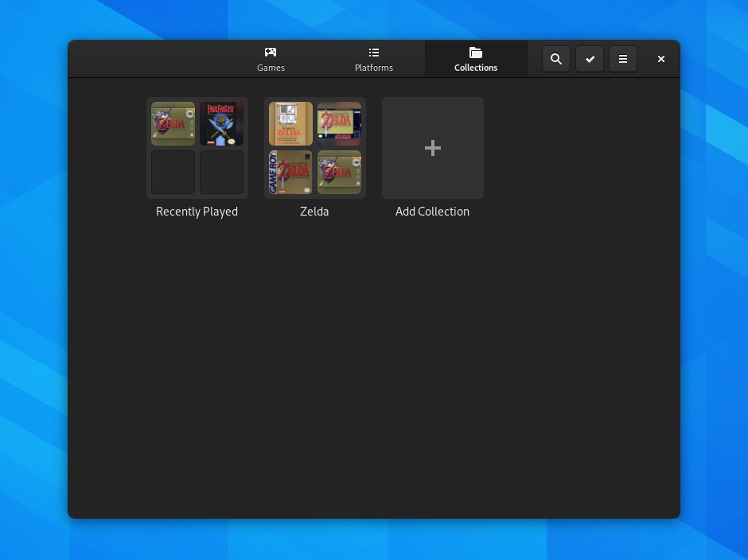The width and height of the screenshot is (748, 560).
Task: Switch to the Platforms tab
Action: 373,59
